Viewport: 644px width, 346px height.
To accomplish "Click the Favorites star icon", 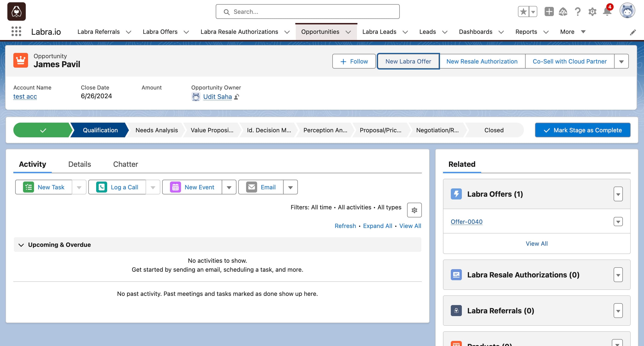I will [x=523, y=12].
